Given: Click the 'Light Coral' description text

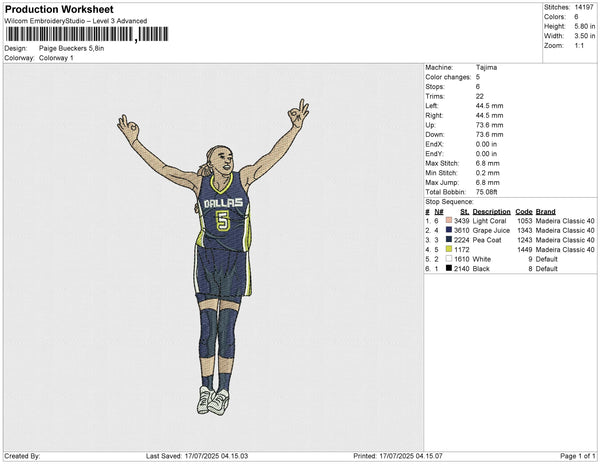Looking at the screenshot, I should pos(489,221).
